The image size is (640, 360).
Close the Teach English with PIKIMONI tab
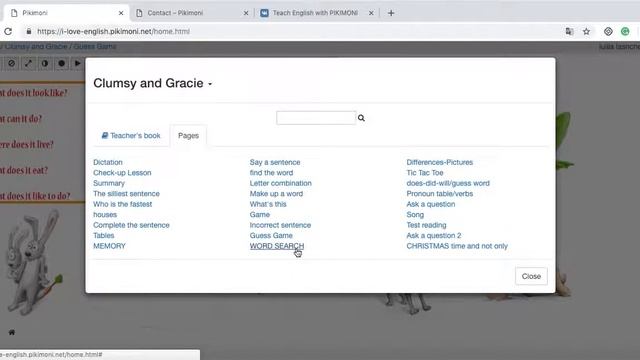coord(371,13)
